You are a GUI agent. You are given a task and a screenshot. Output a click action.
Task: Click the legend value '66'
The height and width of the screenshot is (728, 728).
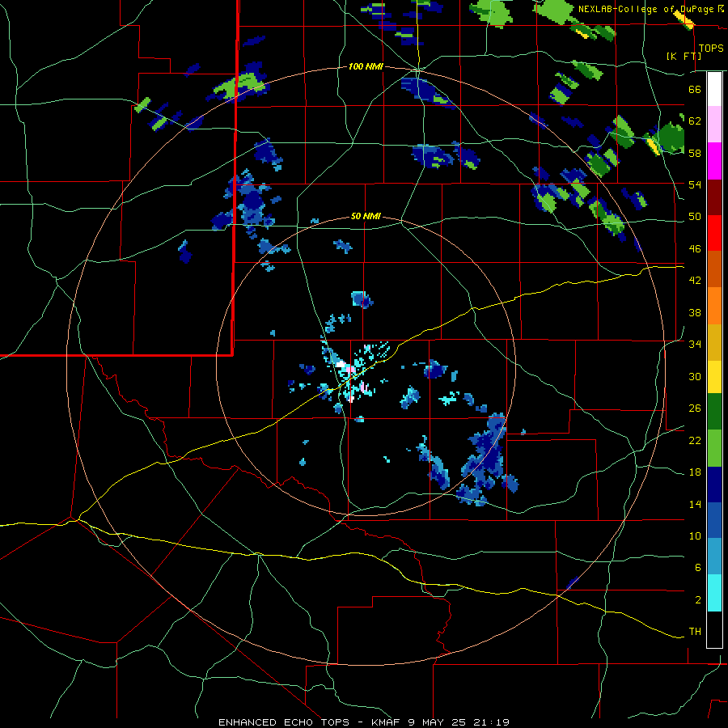click(695, 90)
